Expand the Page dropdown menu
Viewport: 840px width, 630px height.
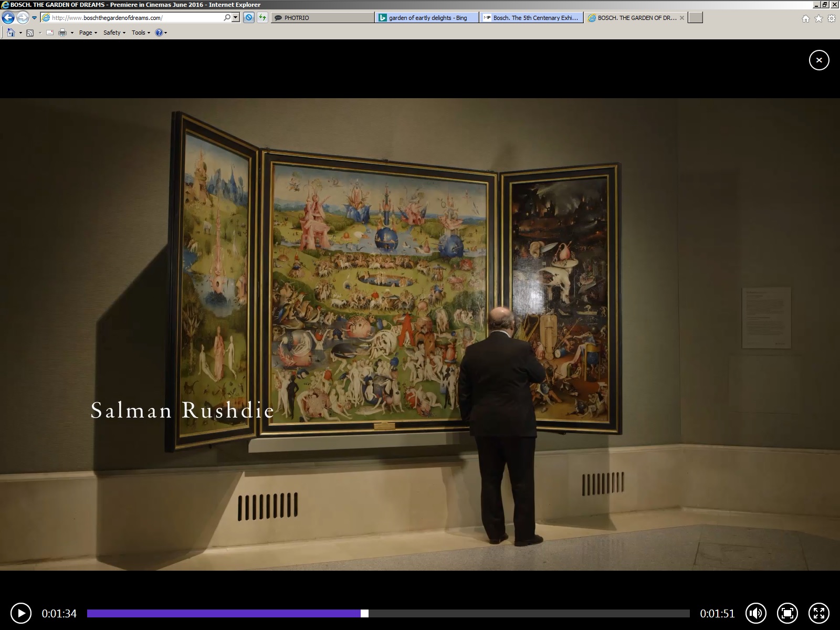pyautogui.click(x=88, y=33)
